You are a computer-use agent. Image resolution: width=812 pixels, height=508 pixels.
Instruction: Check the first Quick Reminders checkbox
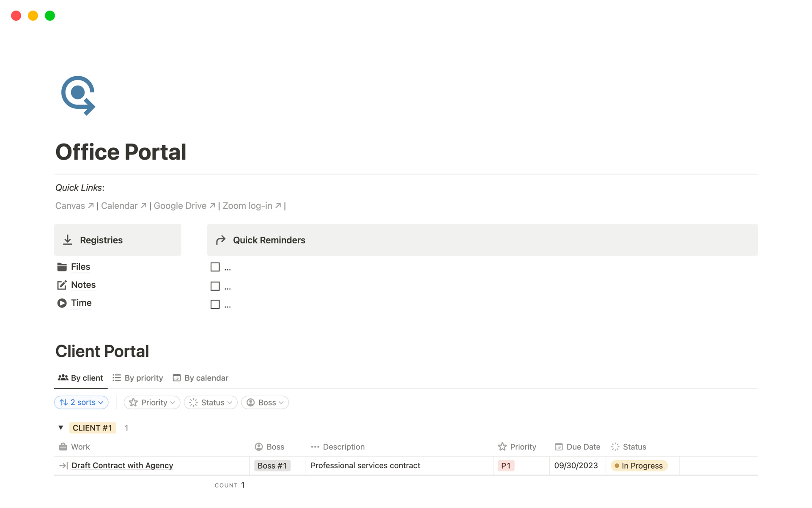215,267
